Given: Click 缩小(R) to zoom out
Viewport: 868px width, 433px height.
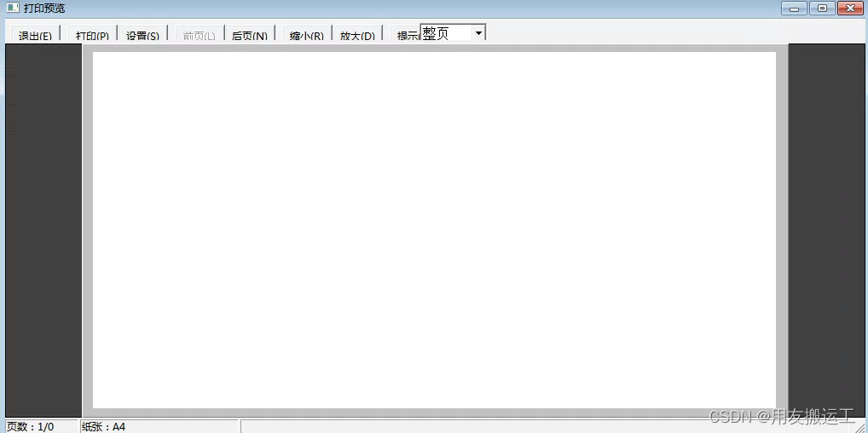Looking at the screenshot, I should (307, 34).
